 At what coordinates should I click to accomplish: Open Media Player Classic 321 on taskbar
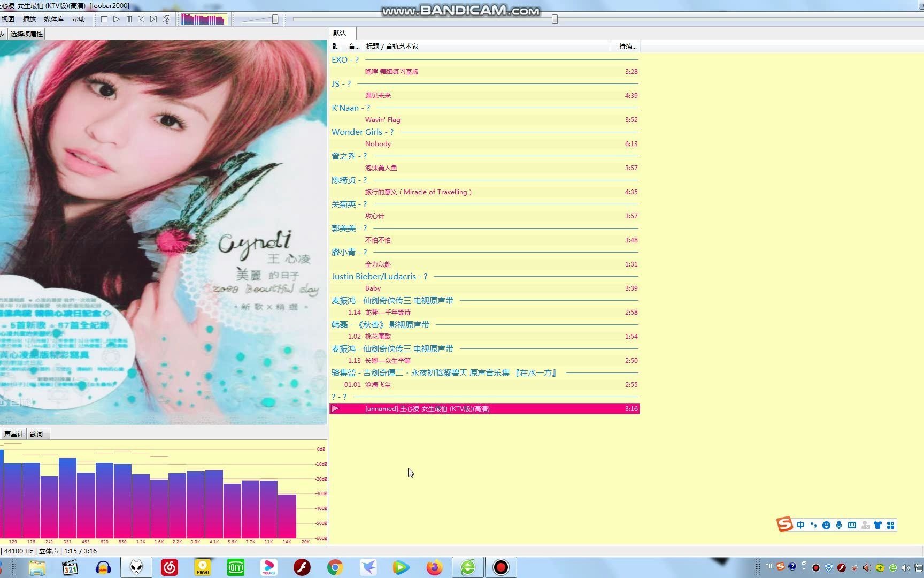click(x=70, y=567)
